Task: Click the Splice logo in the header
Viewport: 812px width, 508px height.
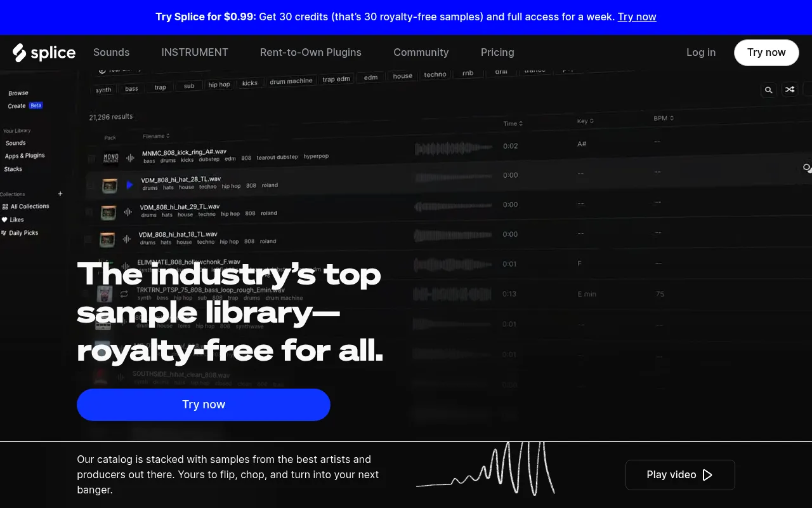Action: click(44, 53)
